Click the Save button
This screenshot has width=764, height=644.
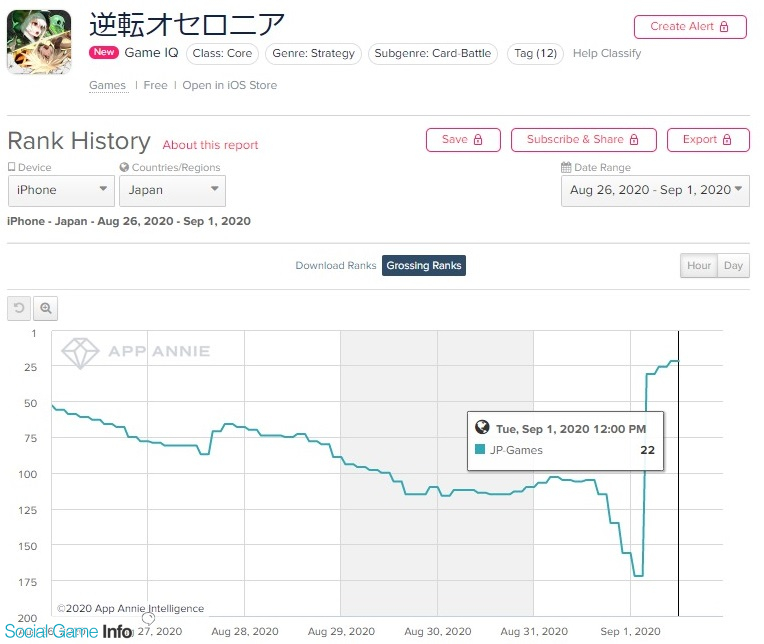(463, 140)
